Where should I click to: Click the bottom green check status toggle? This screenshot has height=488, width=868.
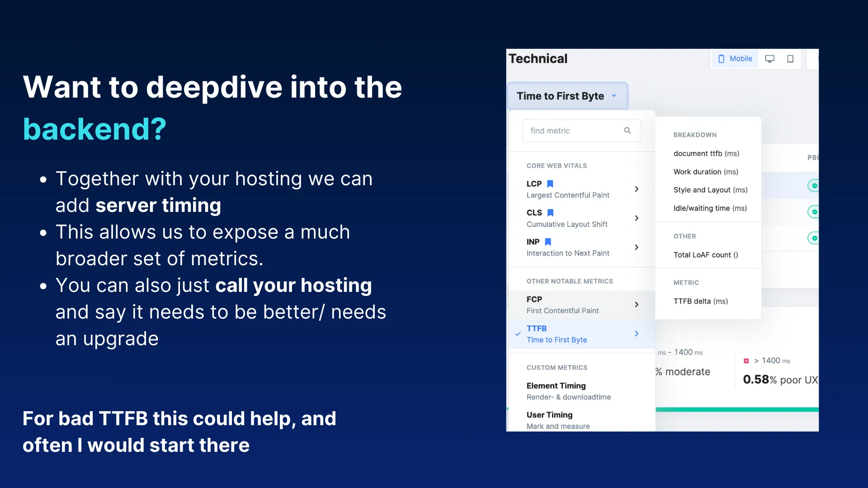pyautogui.click(x=814, y=238)
